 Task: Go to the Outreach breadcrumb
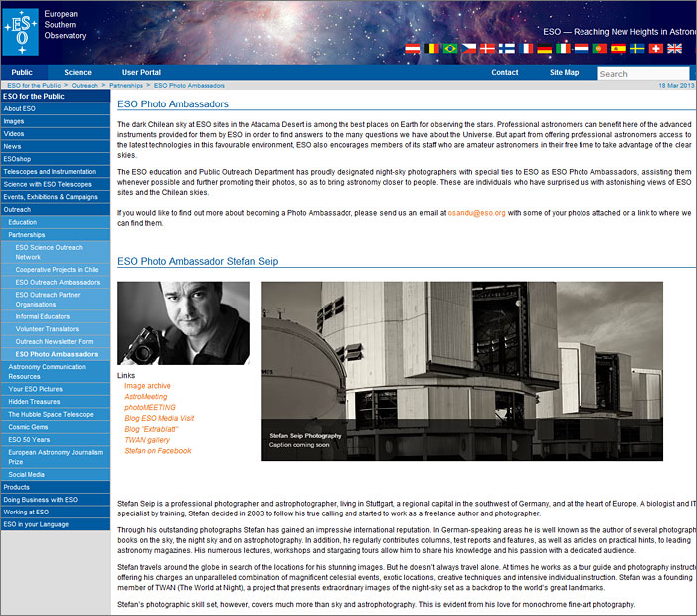click(84, 86)
